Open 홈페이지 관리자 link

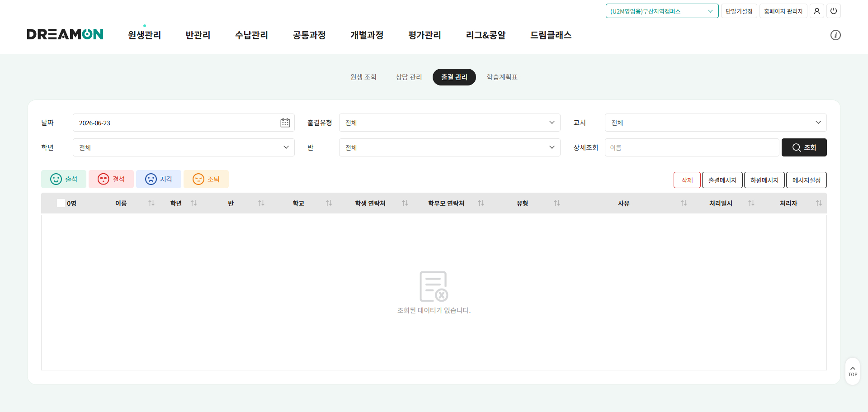coord(783,11)
